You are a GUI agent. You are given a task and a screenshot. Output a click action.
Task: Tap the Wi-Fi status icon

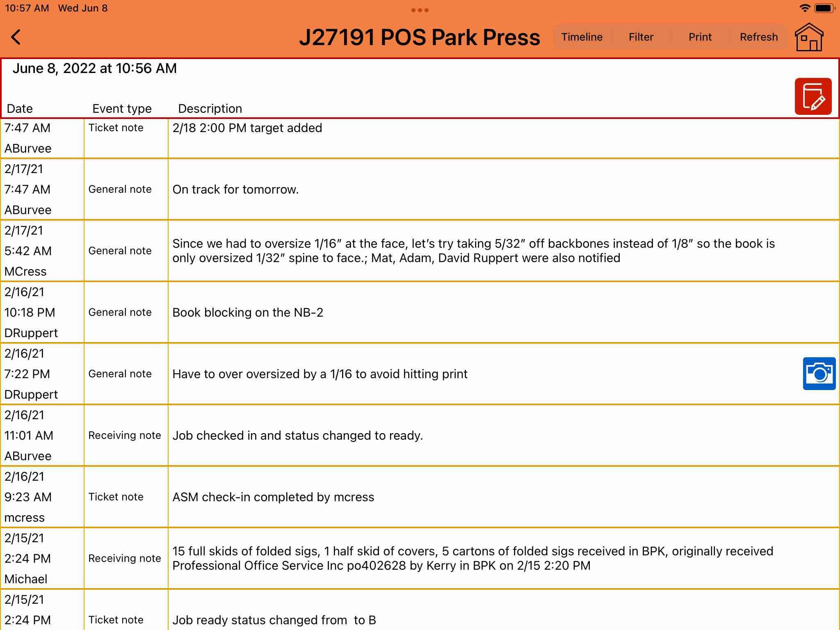click(805, 8)
